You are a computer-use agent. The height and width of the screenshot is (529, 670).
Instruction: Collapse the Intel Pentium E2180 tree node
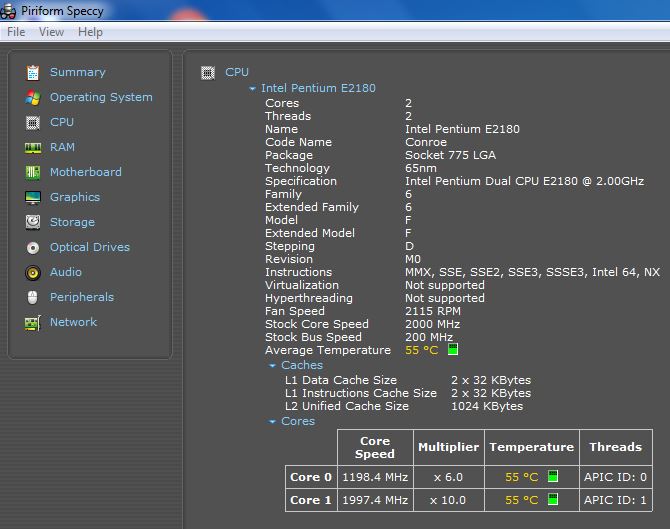point(253,88)
